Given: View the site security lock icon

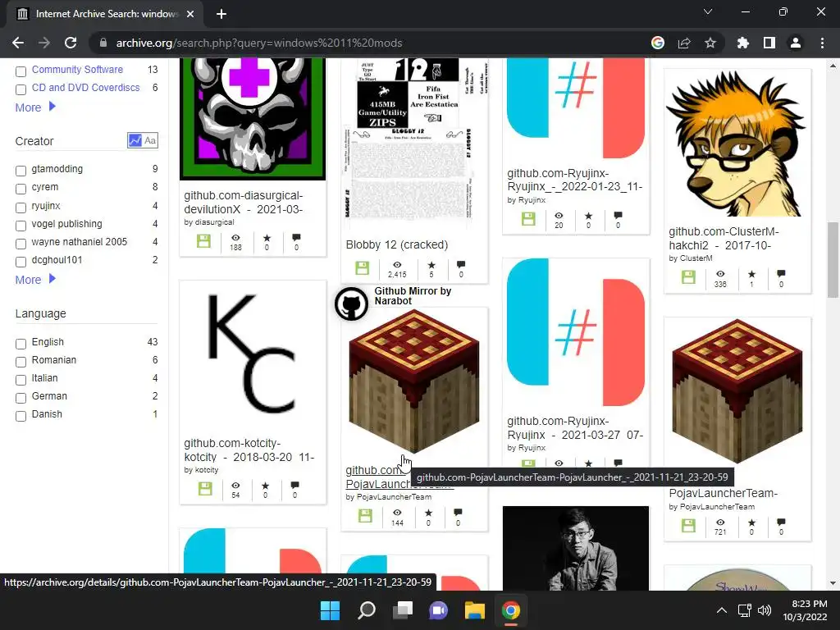Looking at the screenshot, I should coord(103,43).
